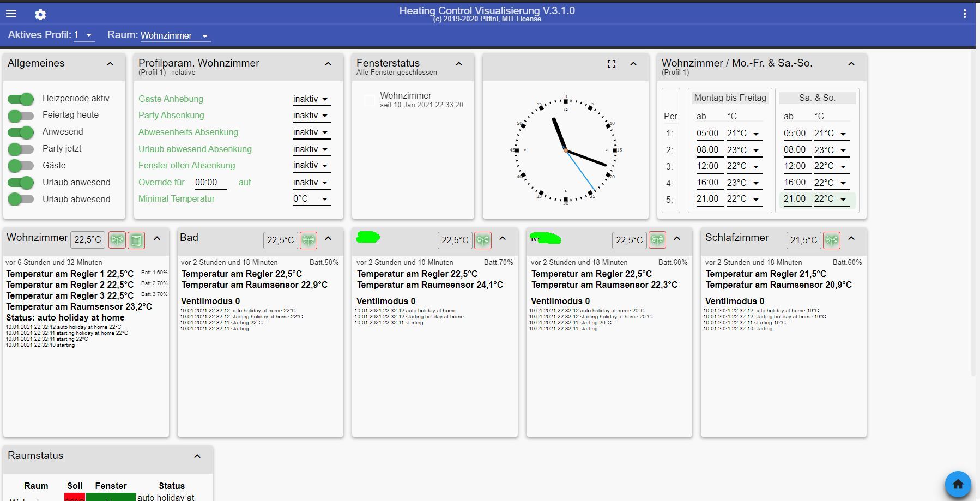Click the Override für time input field
This screenshot has width=980, height=501.
pos(210,183)
